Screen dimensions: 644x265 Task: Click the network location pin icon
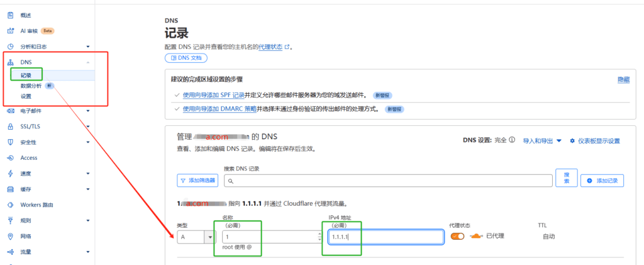click(10, 237)
